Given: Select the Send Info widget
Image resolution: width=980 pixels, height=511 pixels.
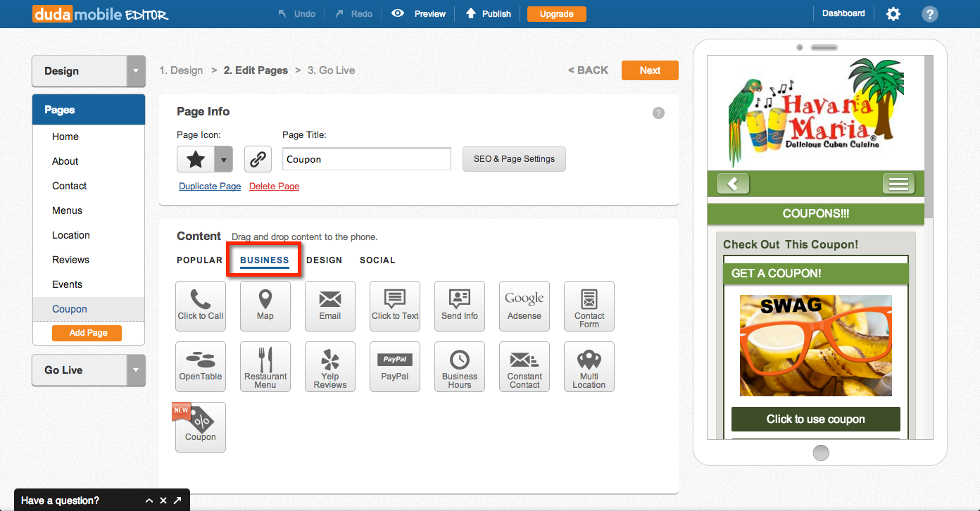Looking at the screenshot, I should (460, 306).
